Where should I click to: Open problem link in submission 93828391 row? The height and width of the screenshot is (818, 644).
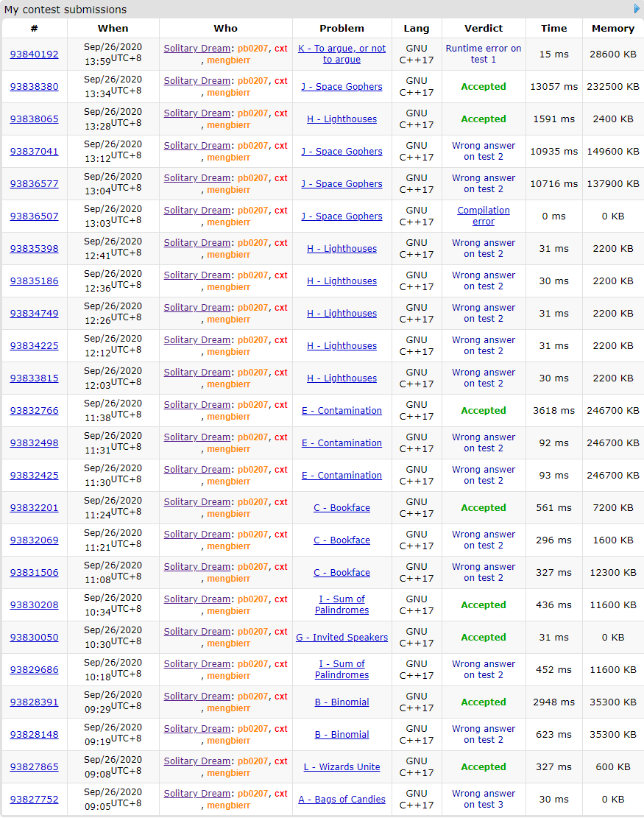pos(342,702)
